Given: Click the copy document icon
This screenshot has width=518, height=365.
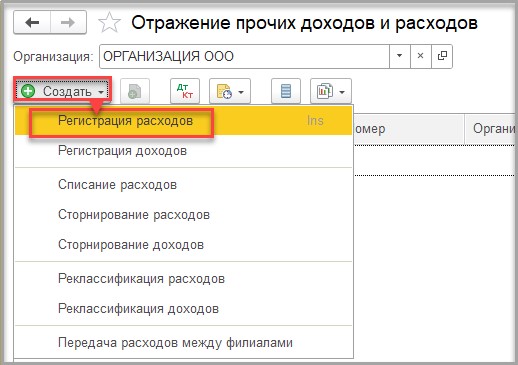Looking at the screenshot, I should 135,91.
